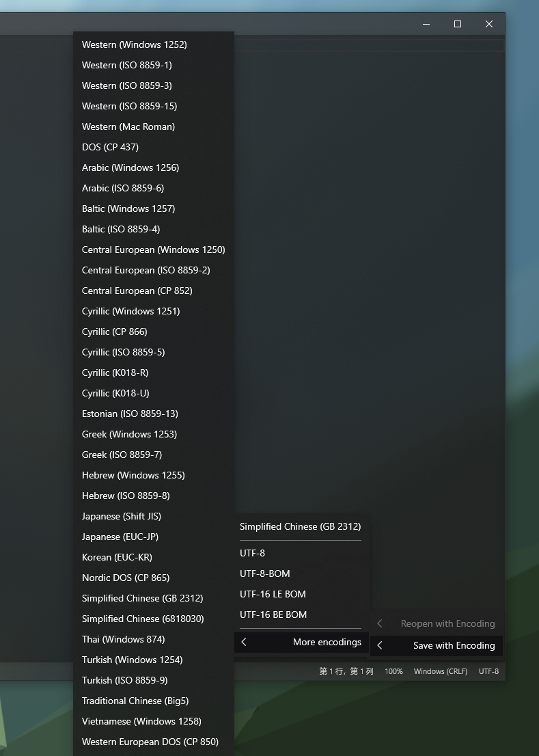Choose Nordic DOS (CP 865) encoding
The width and height of the screenshot is (539, 756).
(x=154, y=578)
